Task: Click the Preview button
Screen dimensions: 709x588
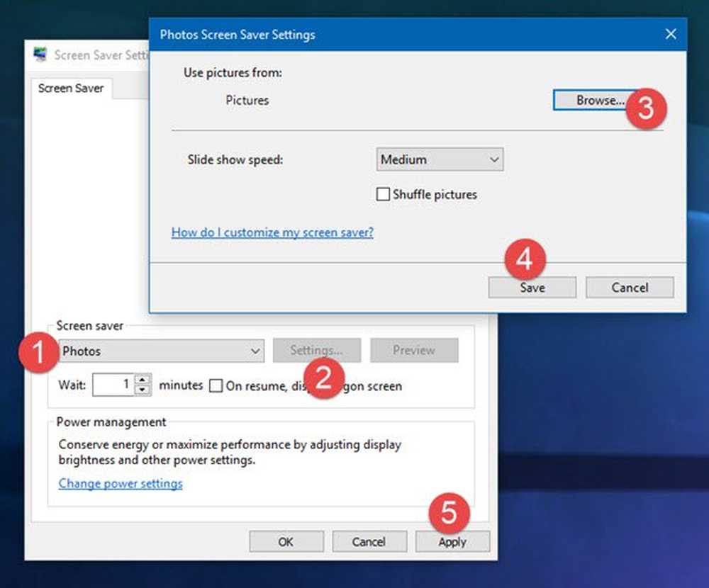Action: (414, 350)
